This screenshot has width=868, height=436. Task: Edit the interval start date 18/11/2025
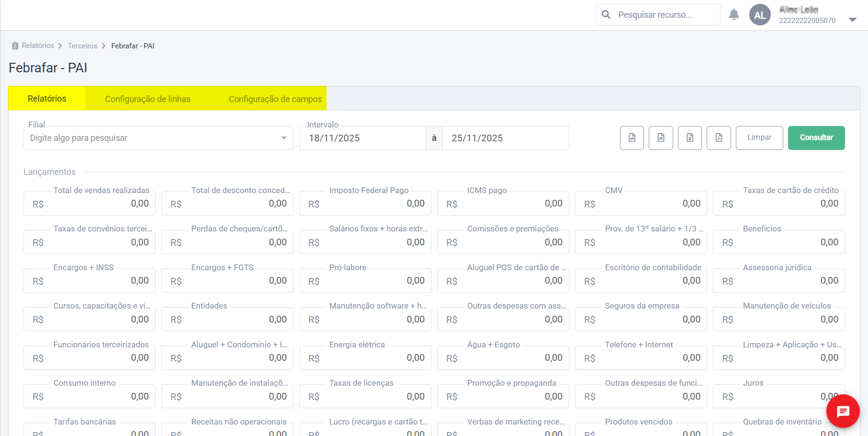[x=362, y=138]
